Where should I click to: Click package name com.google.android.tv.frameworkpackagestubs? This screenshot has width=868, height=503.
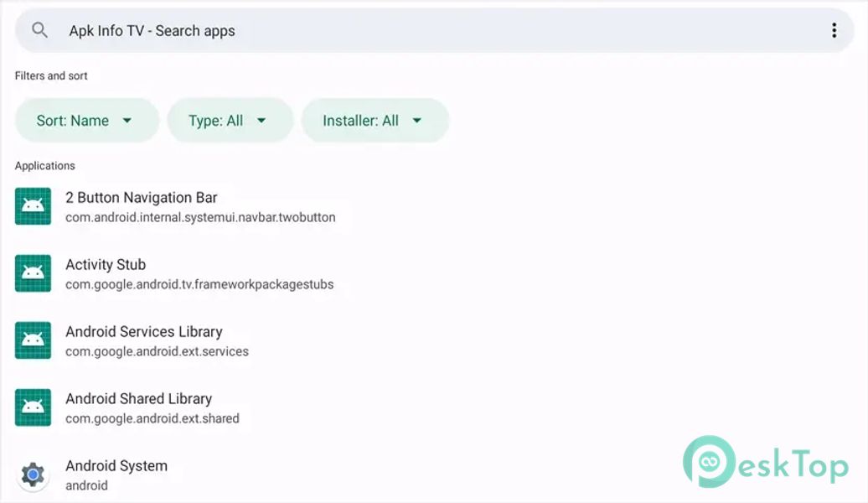tap(199, 284)
